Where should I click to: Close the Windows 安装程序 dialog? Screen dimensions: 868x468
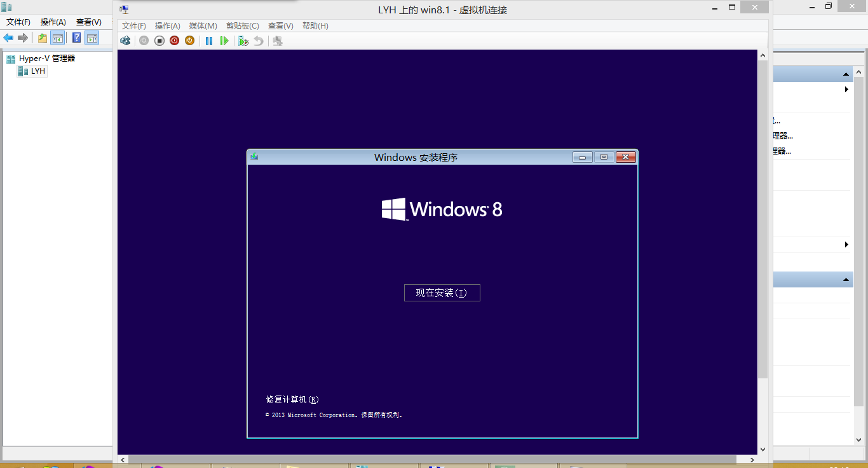coord(626,157)
